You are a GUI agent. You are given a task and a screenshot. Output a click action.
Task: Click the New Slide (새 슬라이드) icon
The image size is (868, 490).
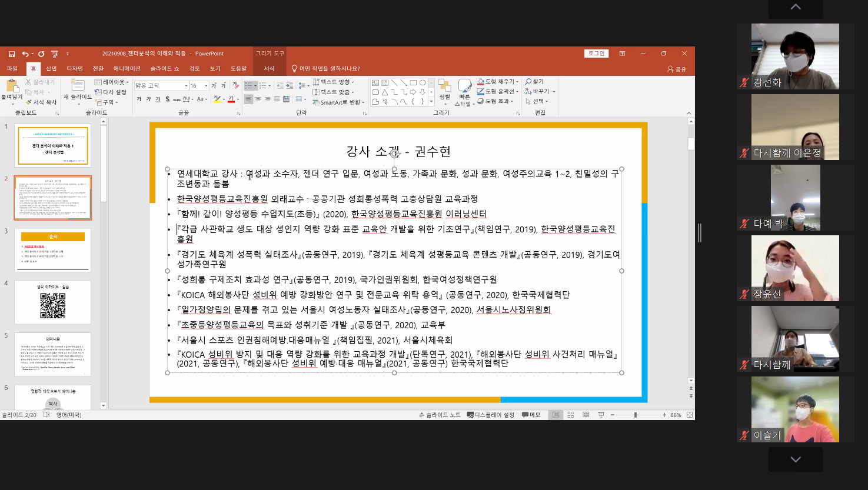click(x=77, y=85)
